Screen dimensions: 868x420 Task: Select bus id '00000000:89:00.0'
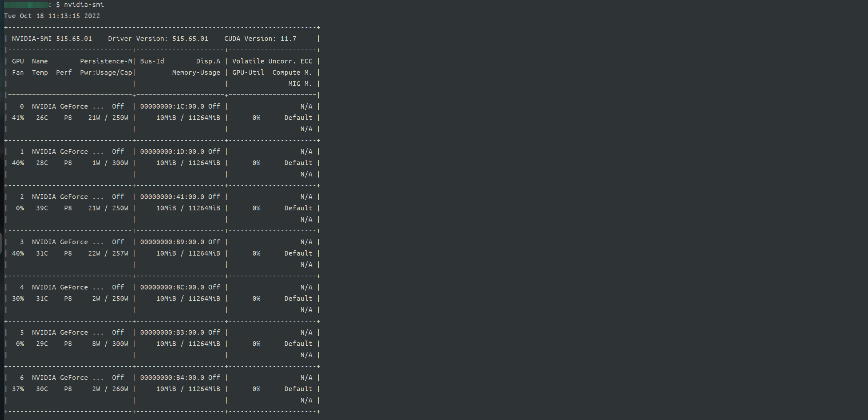pos(172,242)
